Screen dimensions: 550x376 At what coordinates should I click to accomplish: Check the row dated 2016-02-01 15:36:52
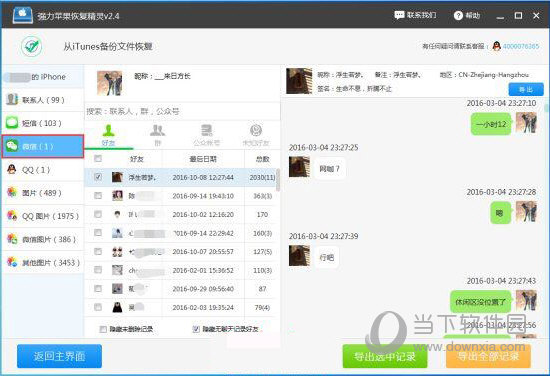(x=98, y=270)
